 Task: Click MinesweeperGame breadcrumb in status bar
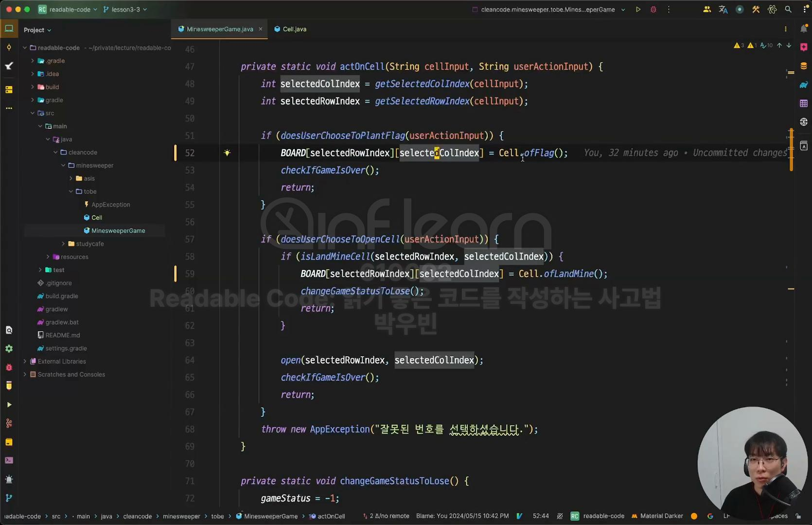click(267, 516)
